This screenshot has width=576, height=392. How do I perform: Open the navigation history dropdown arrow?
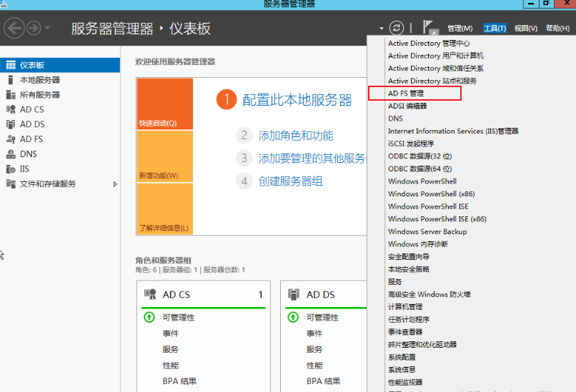(47, 28)
